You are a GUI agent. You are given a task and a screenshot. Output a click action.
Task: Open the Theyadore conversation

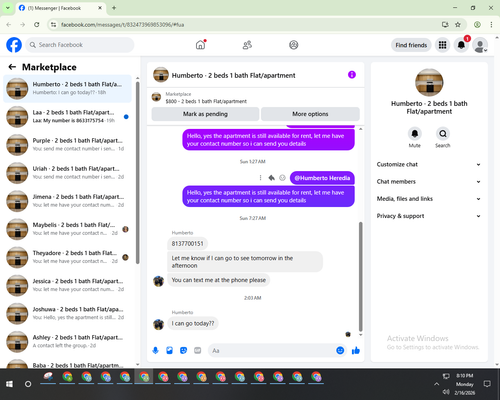[67, 257]
